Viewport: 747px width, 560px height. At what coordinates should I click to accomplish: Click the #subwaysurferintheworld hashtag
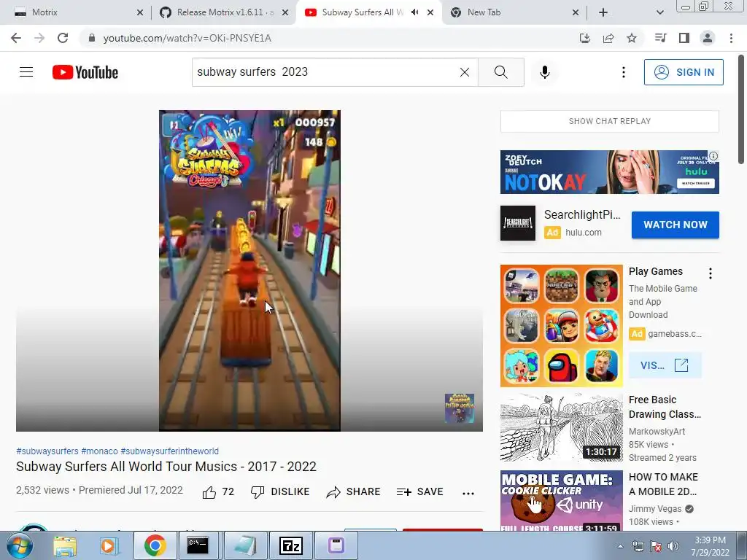(169, 451)
